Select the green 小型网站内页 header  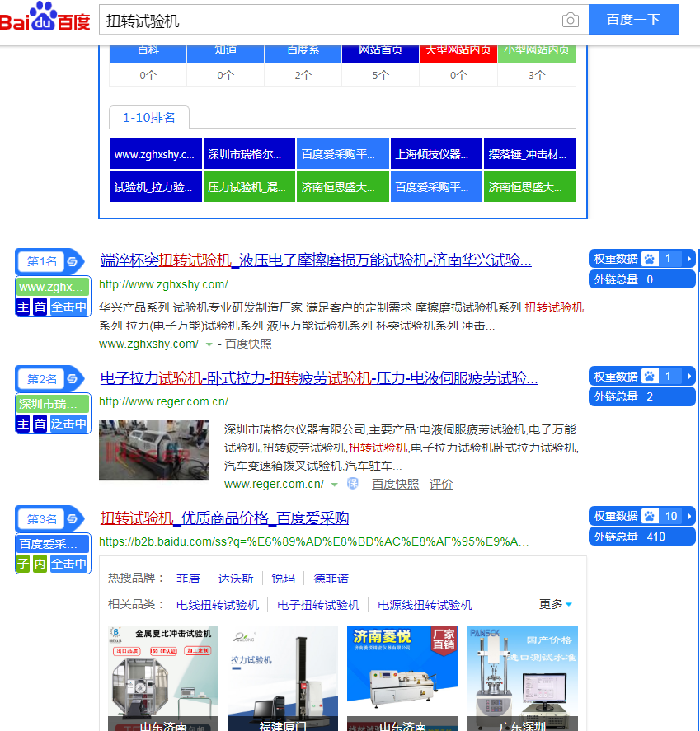point(536,54)
